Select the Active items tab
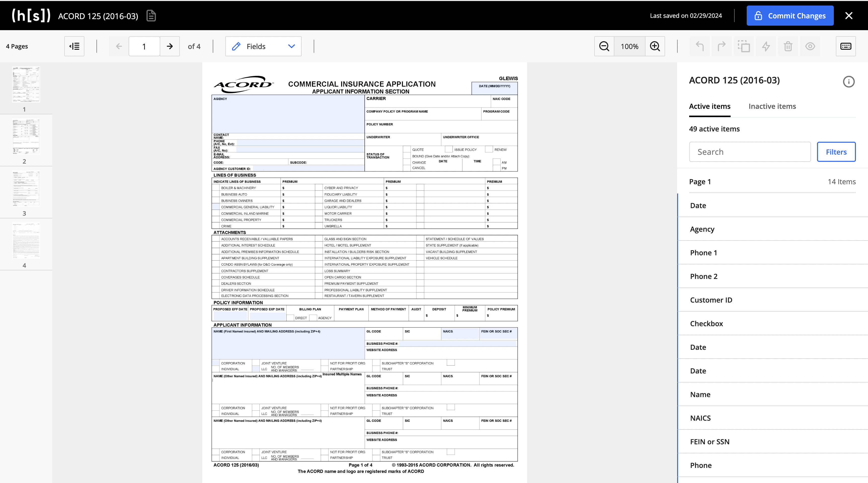Viewport: 868px width, 483px height. pos(709,107)
